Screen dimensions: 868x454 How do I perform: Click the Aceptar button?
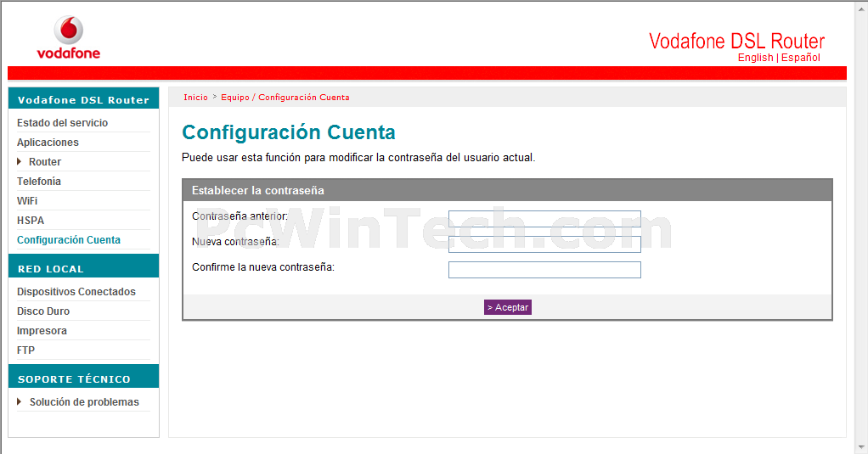coord(508,307)
